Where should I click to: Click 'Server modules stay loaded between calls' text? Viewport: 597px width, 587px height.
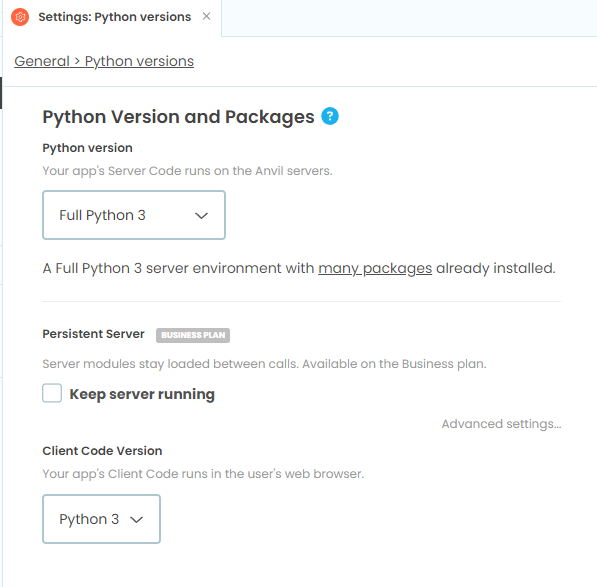point(264,364)
